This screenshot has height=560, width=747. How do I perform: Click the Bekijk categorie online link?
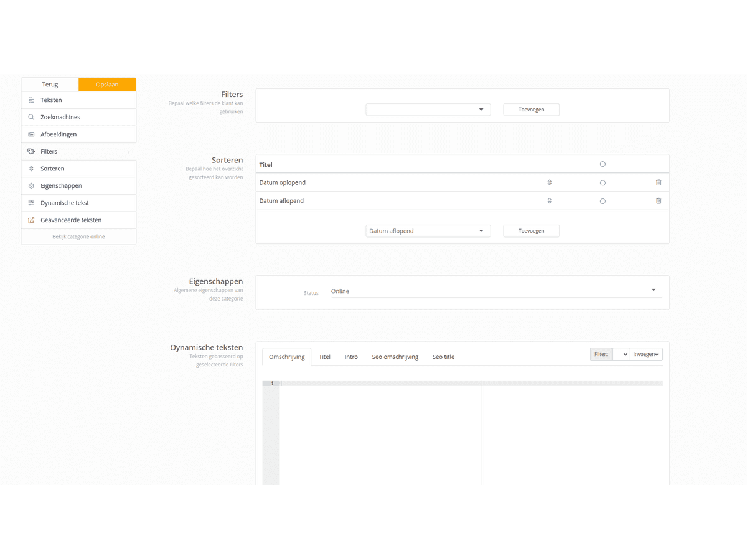(x=78, y=236)
